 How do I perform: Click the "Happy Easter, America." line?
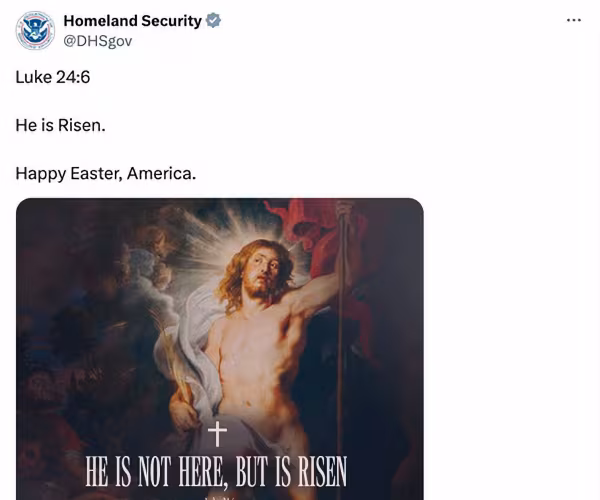point(105,174)
